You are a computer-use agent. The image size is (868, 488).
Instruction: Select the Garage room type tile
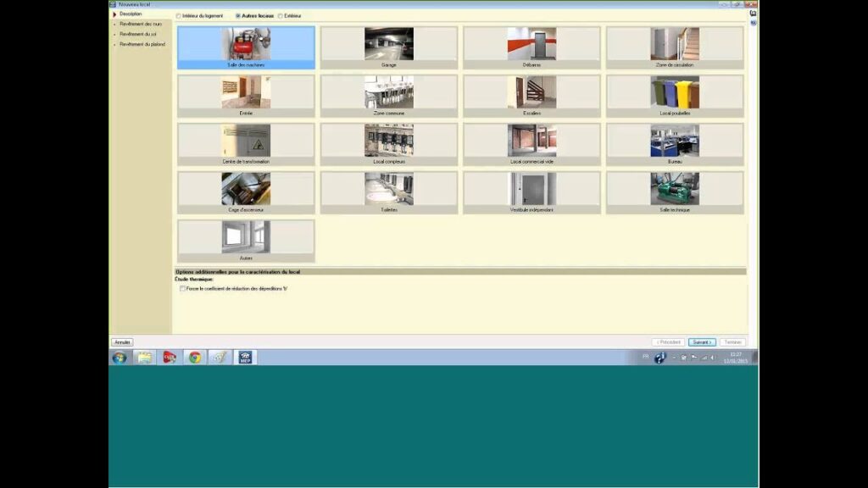click(389, 47)
